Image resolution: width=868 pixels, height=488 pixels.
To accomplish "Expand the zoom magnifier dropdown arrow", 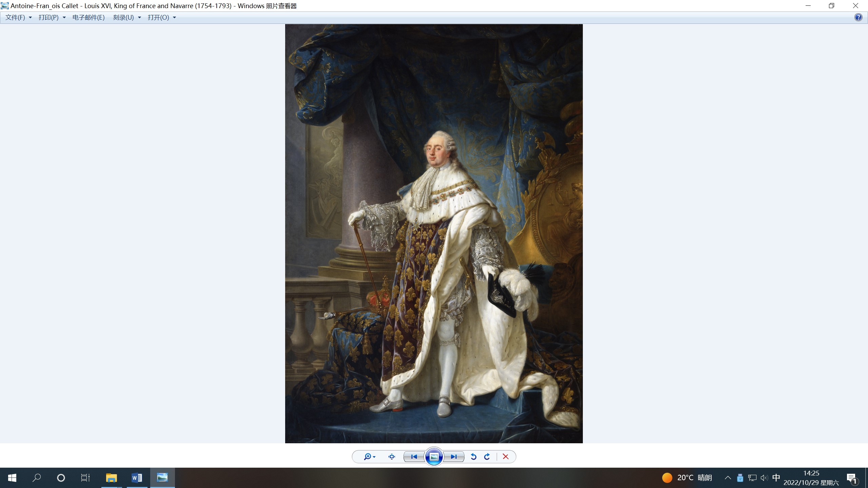I will 374,457.
